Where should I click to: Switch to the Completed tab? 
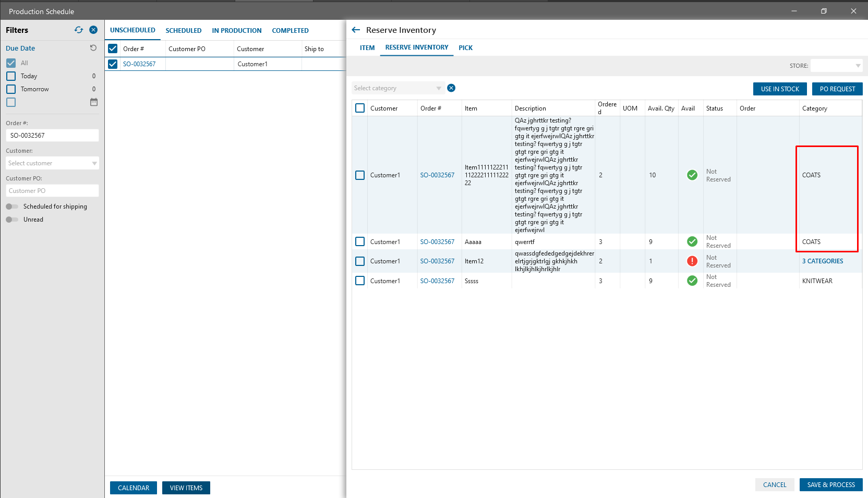pos(290,31)
